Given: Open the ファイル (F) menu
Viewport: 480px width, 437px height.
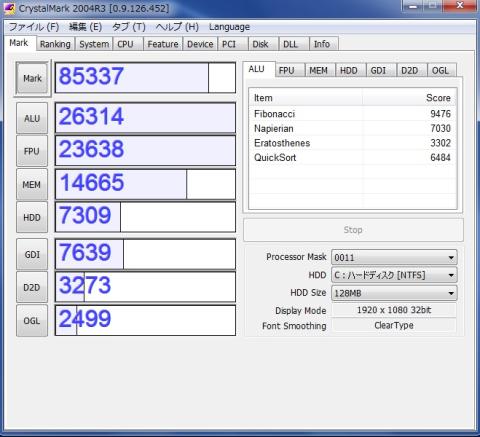Looking at the screenshot, I should [34, 27].
